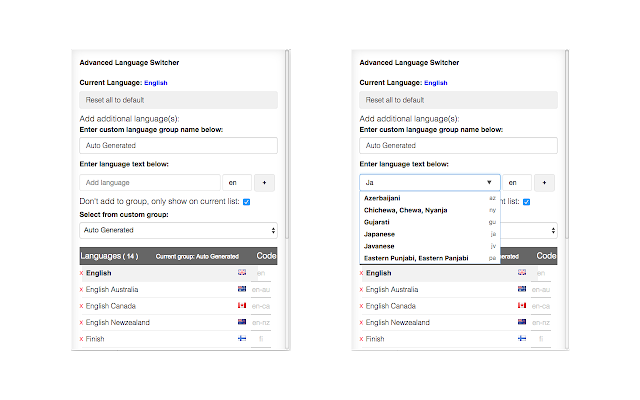Click en-au code in left panel
This screenshot has height=400, width=640.
pos(261,290)
